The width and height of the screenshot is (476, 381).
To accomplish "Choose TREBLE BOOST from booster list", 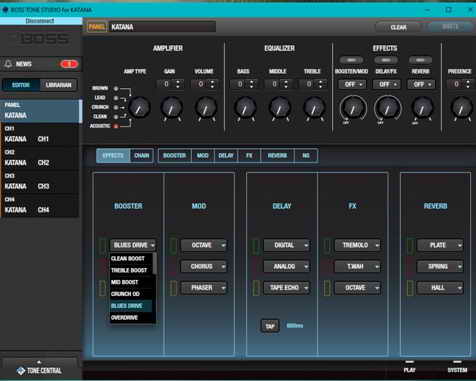I will [131, 270].
